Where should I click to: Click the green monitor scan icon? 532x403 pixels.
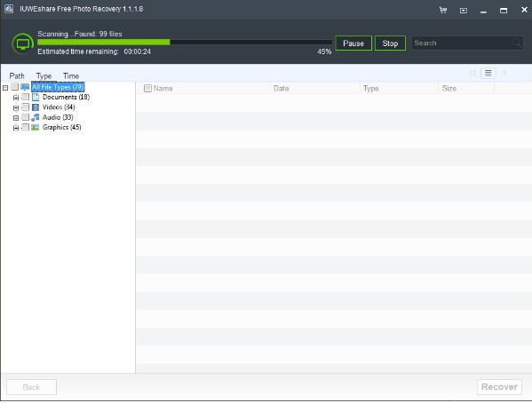click(x=23, y=43)
